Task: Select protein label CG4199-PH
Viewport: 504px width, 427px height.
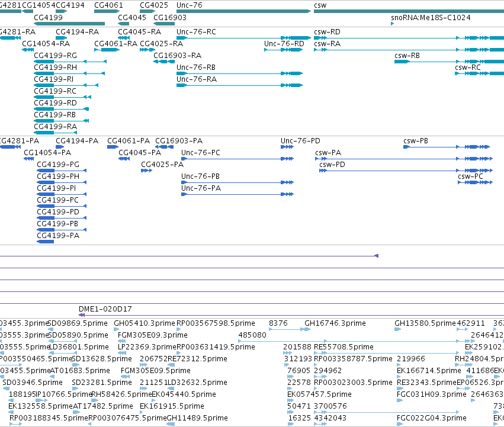Action: (58, 177)
